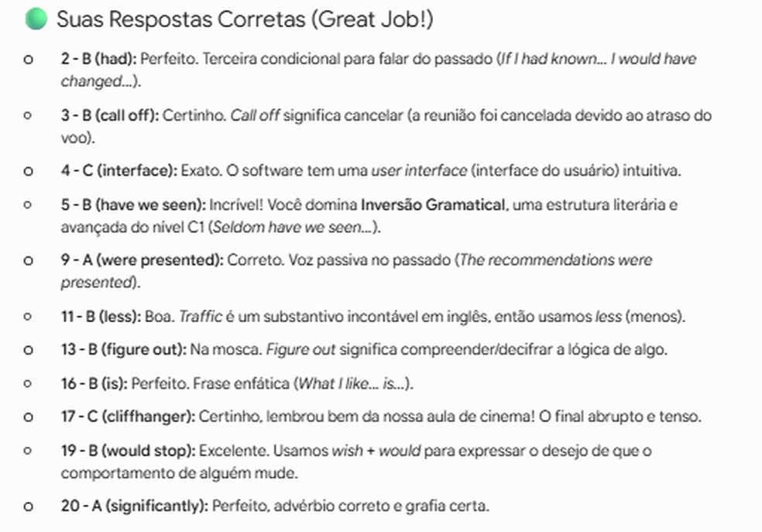
Task: Click the bullet for 20 - A (significantly)
Action: pyautogui.click(x=28, y=506)
